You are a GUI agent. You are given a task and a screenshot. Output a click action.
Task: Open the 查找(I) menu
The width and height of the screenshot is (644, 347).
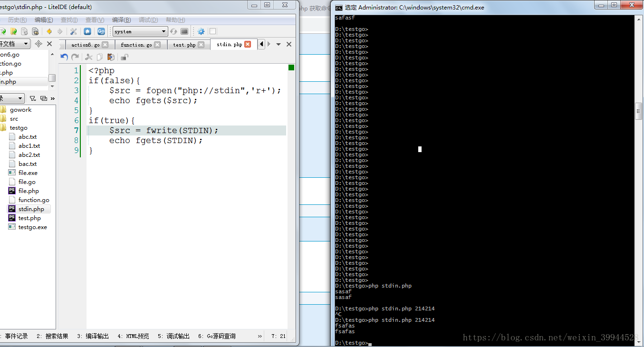69,20
